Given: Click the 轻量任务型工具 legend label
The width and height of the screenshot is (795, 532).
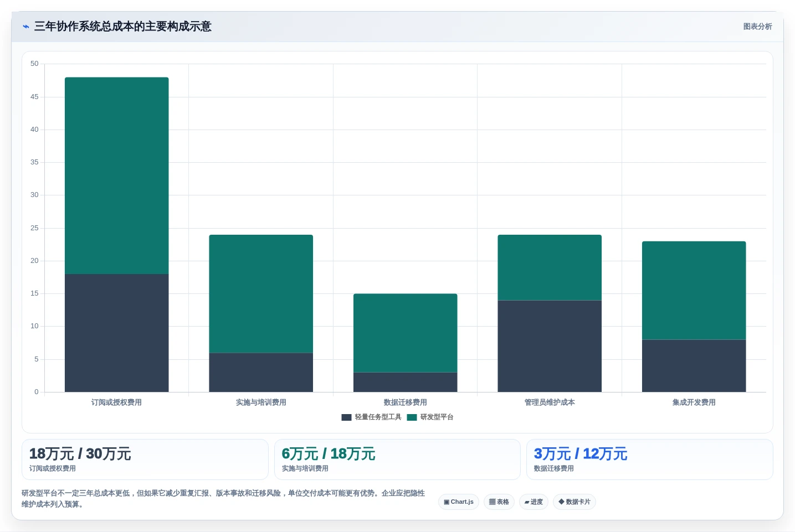Looking at the screenshot, I should [x=378, y=417].
